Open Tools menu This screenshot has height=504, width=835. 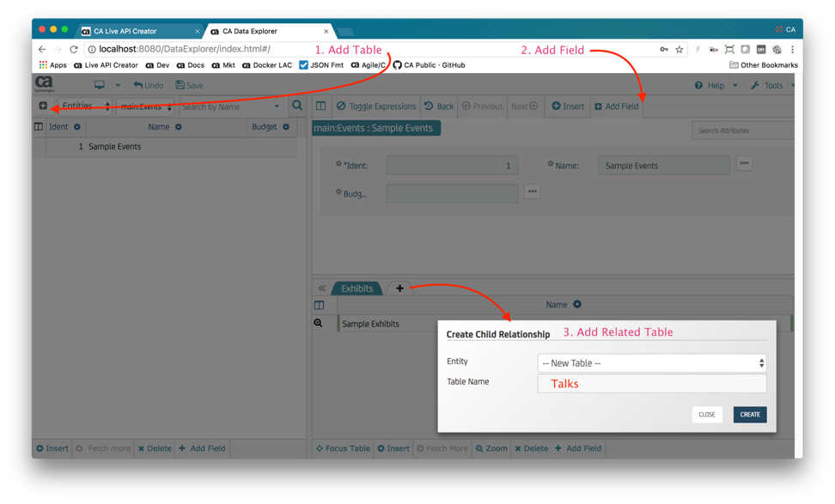click(x=767, y=85)
